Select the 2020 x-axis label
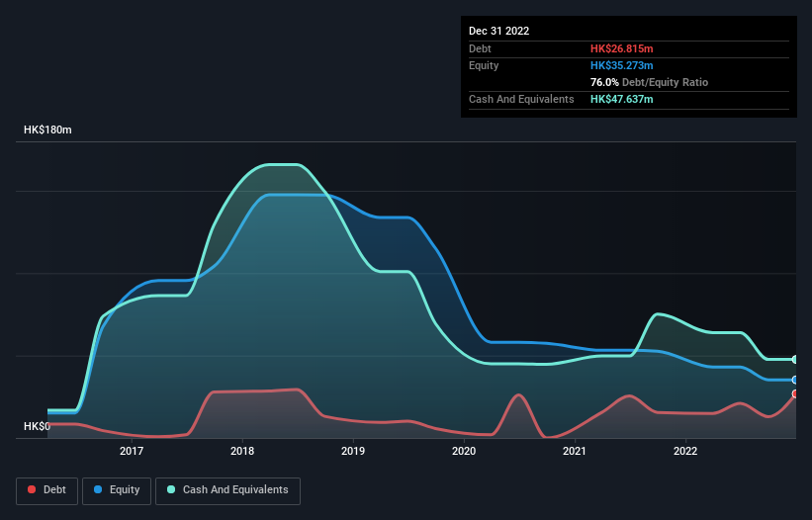The image size is (812, 520). 464,451
